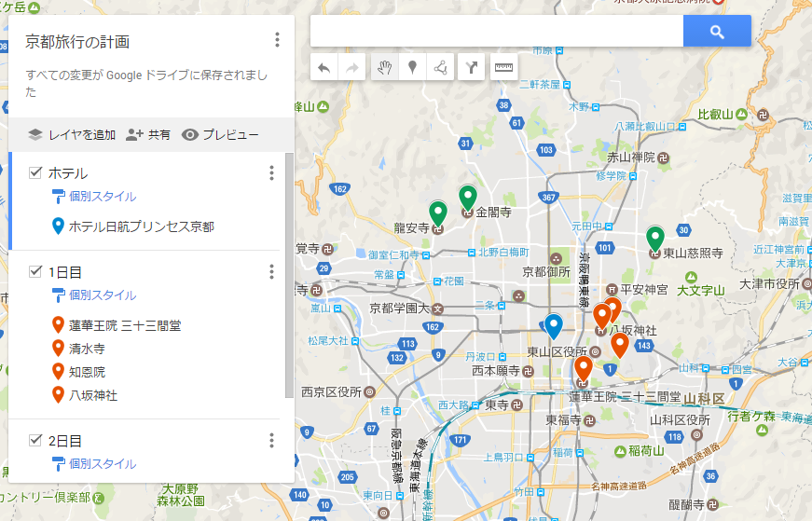The height and width of the screenshot is (521, 812).
Task: Click the 京都御所 landmark icon on map
Action: [556, 258]
